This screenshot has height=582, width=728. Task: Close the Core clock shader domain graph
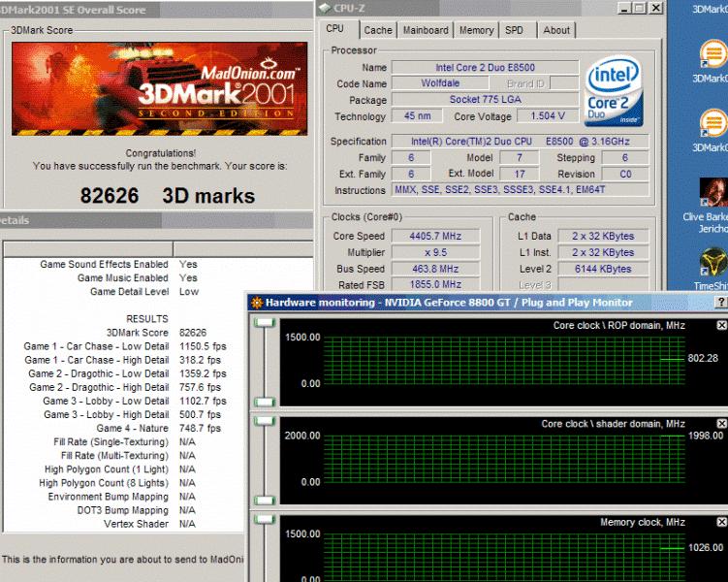tap(721, 424)
